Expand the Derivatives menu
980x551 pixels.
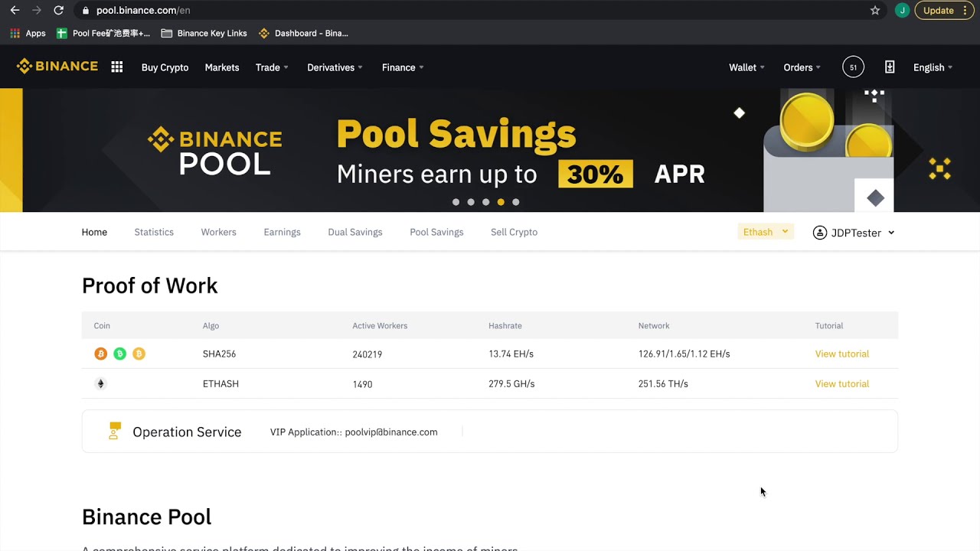[x=335, y=67]
